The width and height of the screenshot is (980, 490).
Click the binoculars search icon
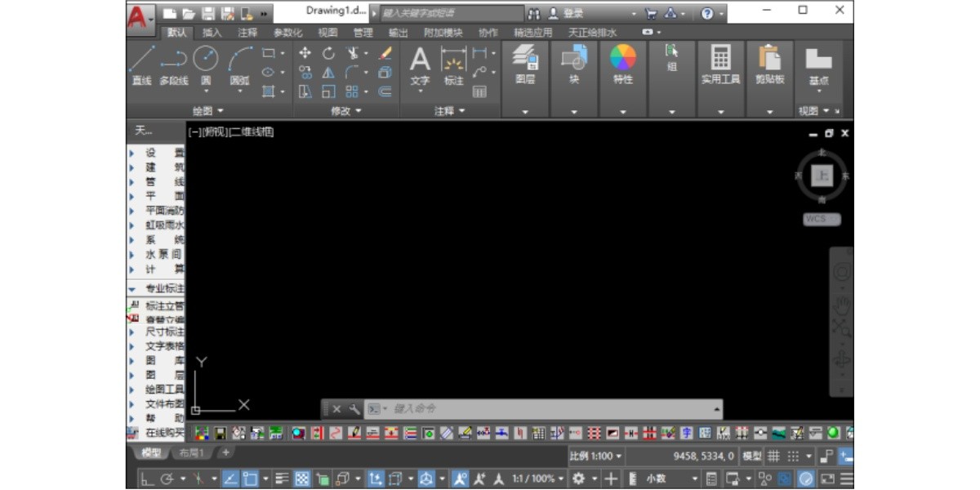click(534, 13)
